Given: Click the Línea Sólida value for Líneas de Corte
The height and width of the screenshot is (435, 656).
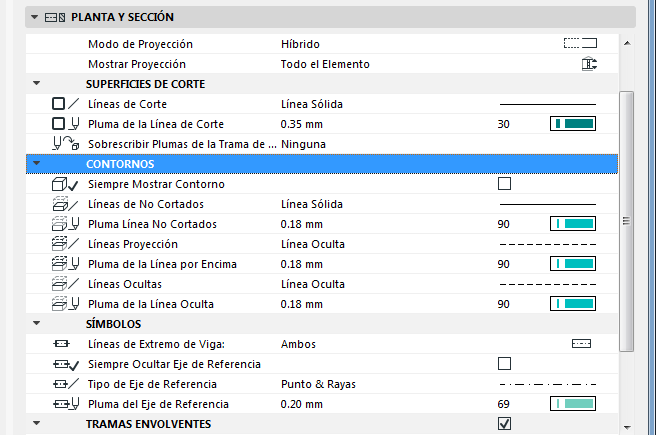Looking at the screenshot, I should (315, 104).
